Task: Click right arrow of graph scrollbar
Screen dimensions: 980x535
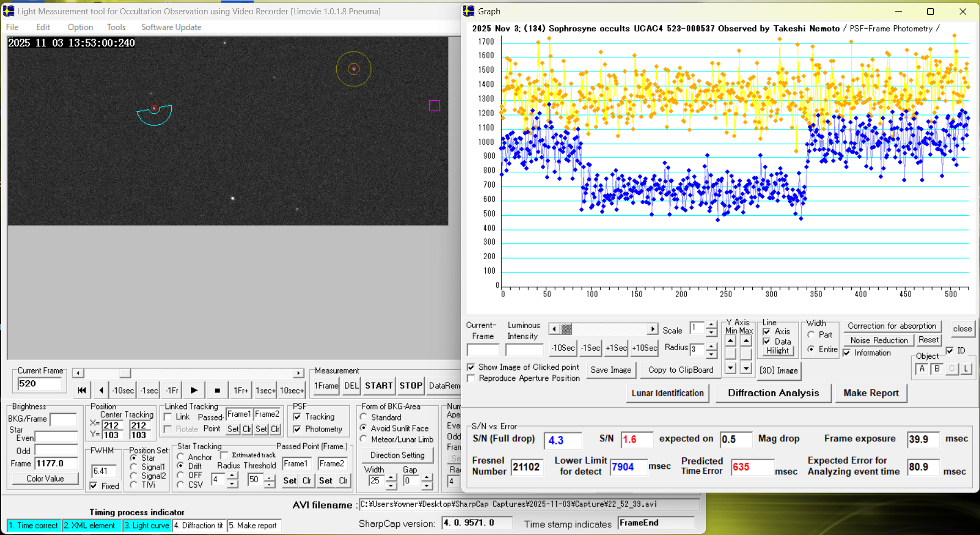Action: point(653,329)
